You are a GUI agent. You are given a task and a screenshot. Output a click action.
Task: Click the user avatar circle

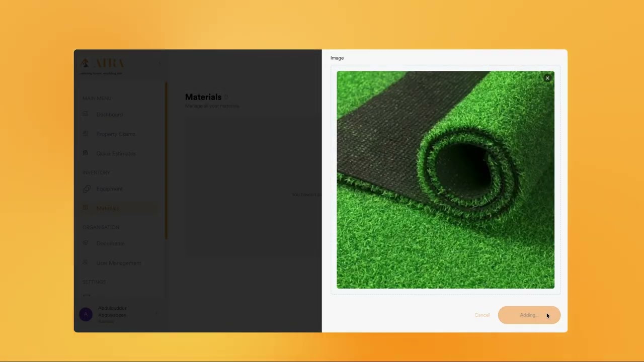coord(86,314)
